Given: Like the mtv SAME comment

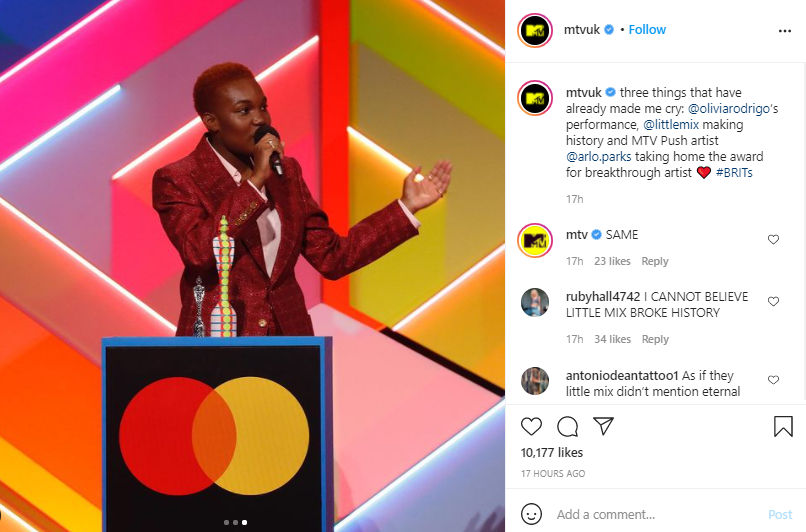Looking at the screenshot, I should pos(773,240).
